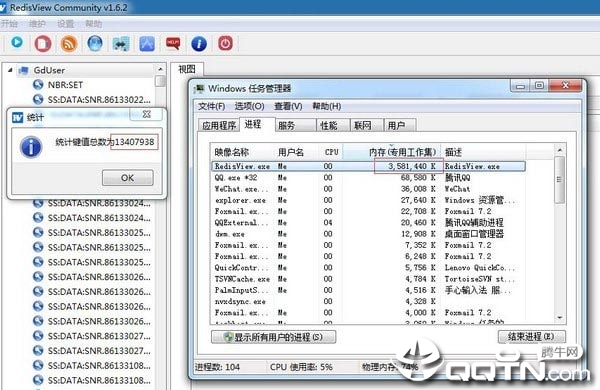Select the QQExternal process row

coord(368,223)
